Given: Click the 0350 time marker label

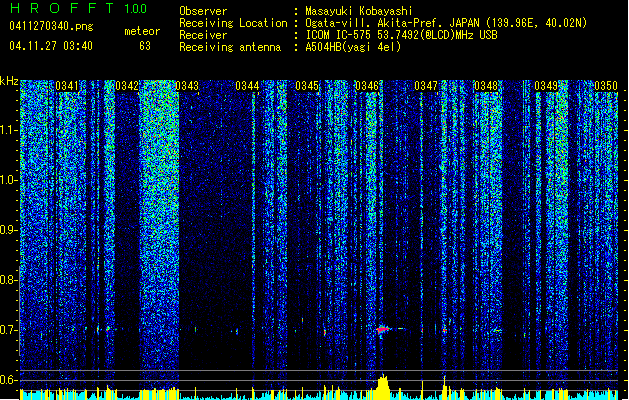Looking at the screenshot, I should [x=606, y=86].
